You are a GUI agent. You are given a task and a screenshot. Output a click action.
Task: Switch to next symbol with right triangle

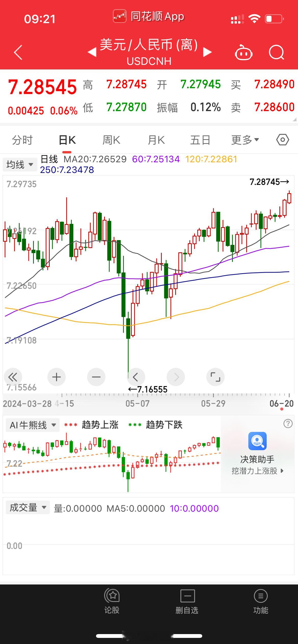click(207, 52)
